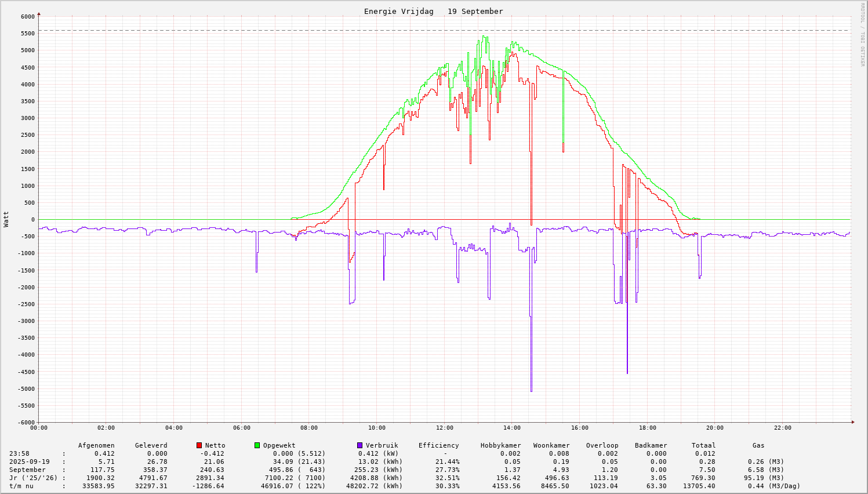This screenshot has width=868, height=494.
Task: Click the red arrow atop the Watt axis
Action: [x=39, y=13]
